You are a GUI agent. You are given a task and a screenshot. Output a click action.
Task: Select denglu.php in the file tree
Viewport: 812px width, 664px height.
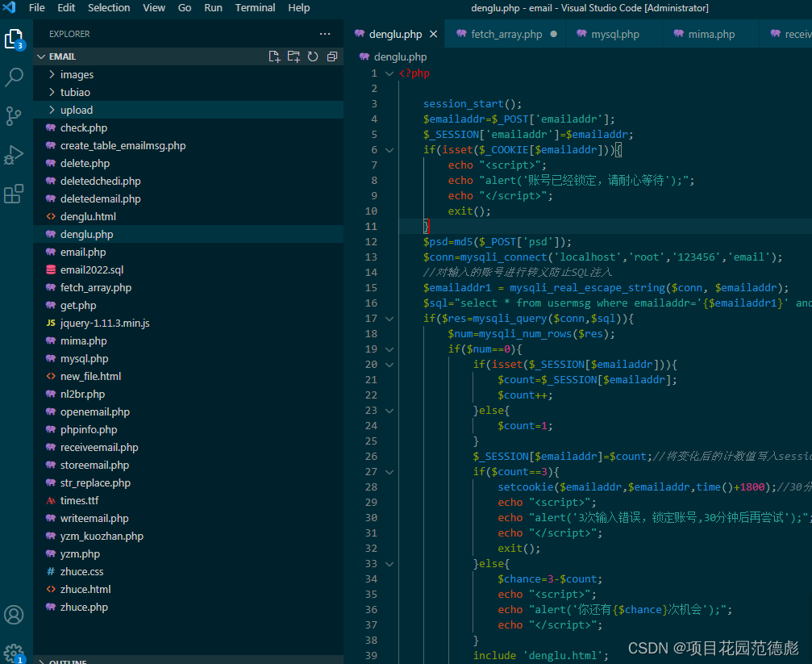coord(188,234)
